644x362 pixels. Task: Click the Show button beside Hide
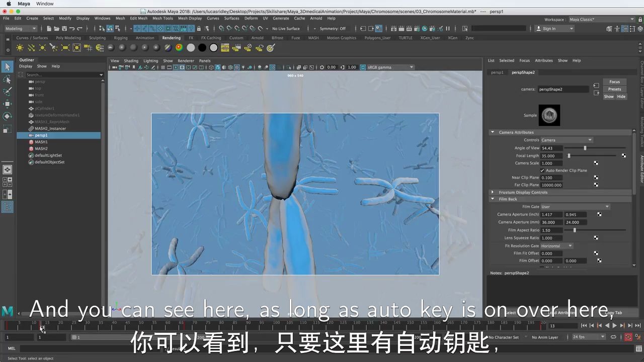coord(609,97)
